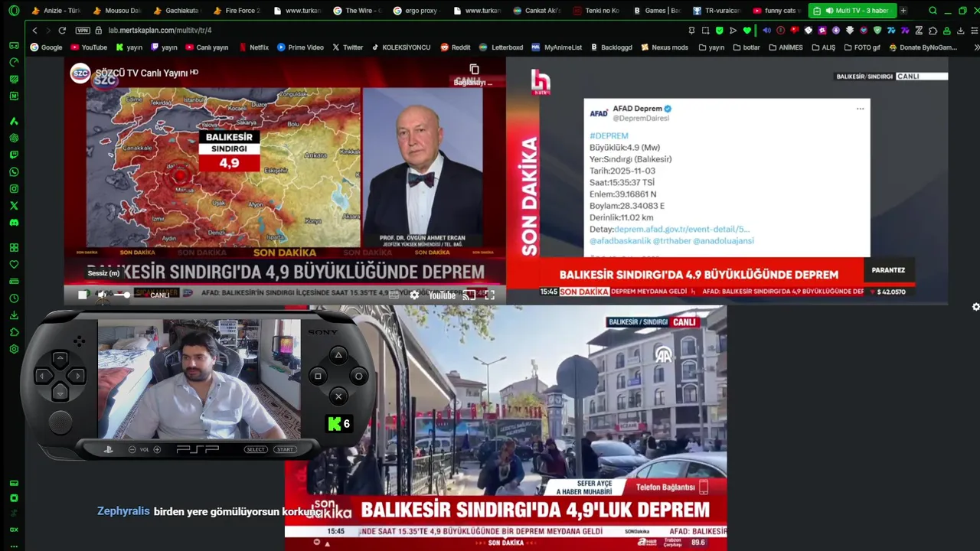Unmute the SÖZCÜ TV video speaker
Image resolution: width=980 pixels, height=551 pixels.
[102, 295]
